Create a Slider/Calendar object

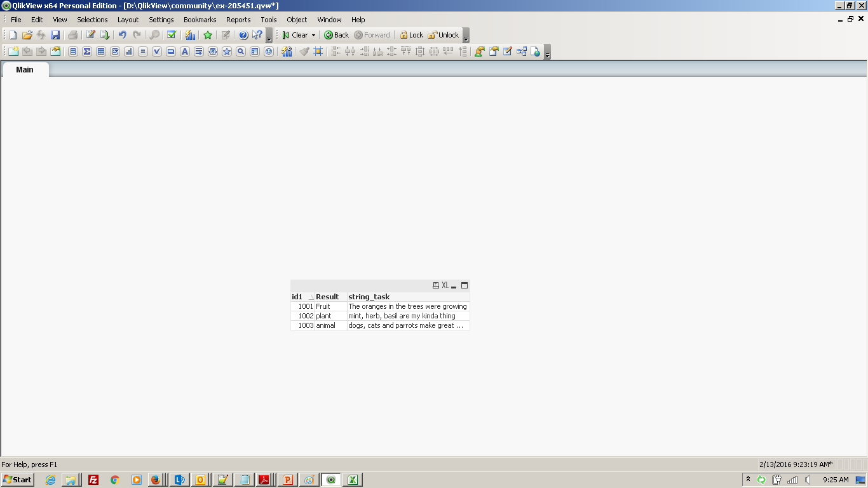pyautogui.click(x=213, y=51)
